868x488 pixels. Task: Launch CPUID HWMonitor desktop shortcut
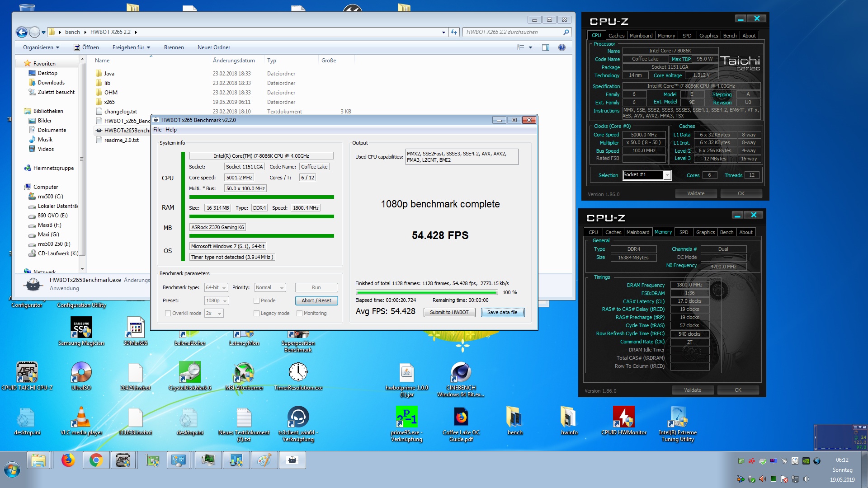tap(624, 421)
